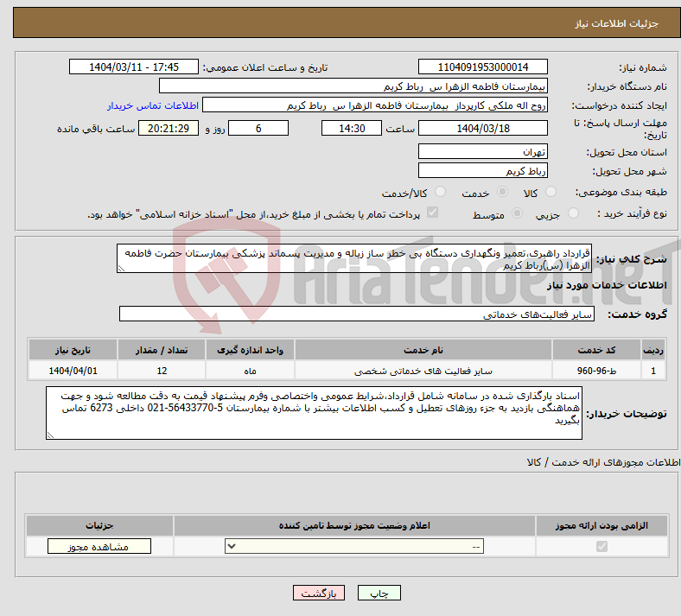Click the buyer notes textarea
This screenshot has width=681, height=616.
click(x=314, y=413)
